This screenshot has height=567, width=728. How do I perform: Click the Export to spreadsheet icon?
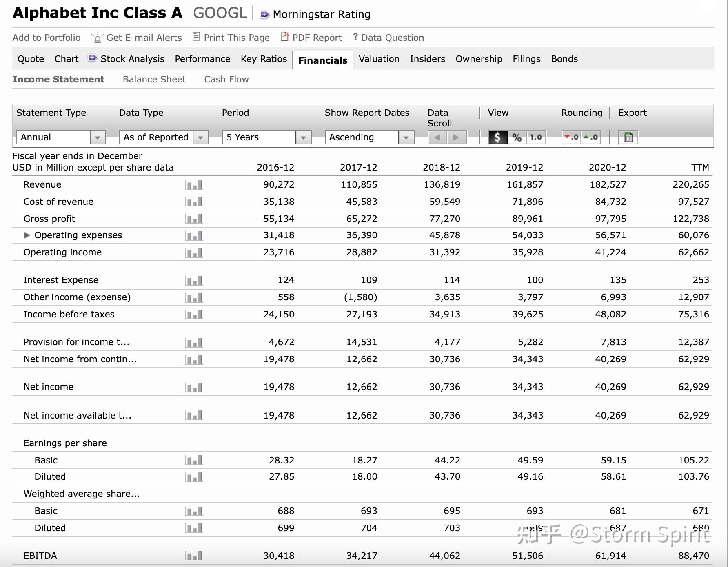coord(628,137)
